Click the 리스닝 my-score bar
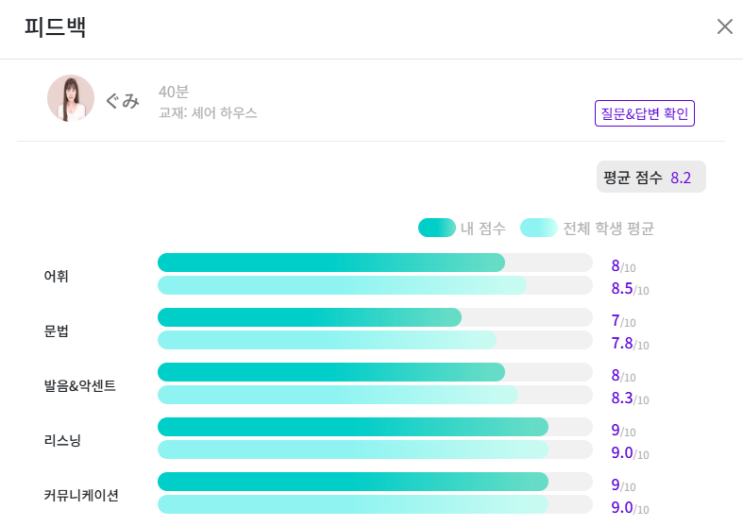This screenshot has width=743, height=526. coord(352,427)
